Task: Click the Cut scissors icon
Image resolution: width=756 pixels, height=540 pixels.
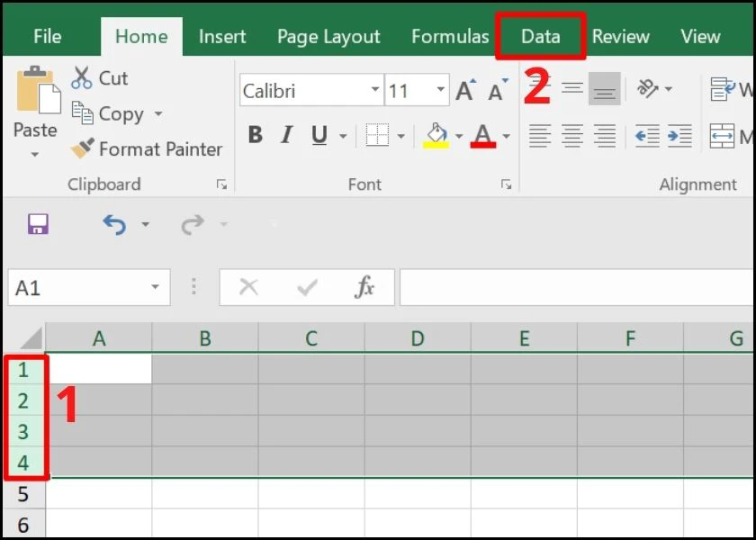Action: (x=82, y=77)
